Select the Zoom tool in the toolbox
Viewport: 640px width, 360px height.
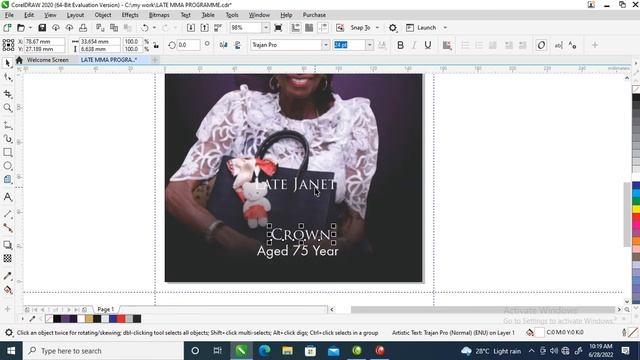point(7,108)
